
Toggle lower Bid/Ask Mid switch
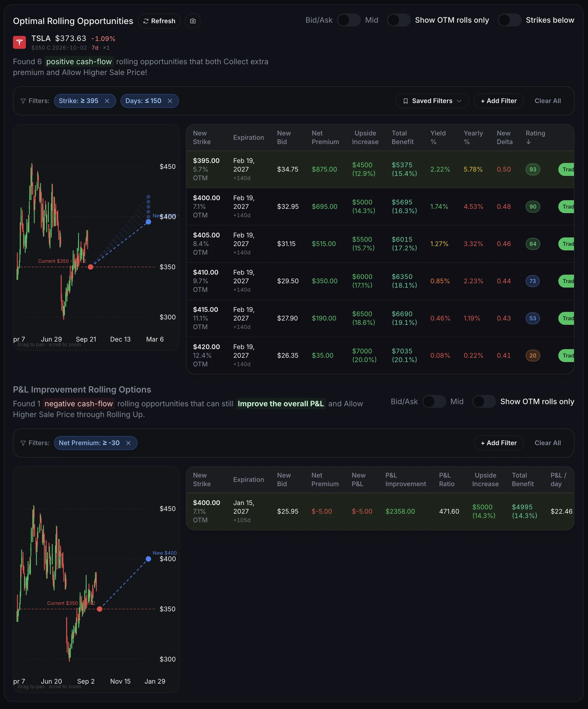coord(434,402)
